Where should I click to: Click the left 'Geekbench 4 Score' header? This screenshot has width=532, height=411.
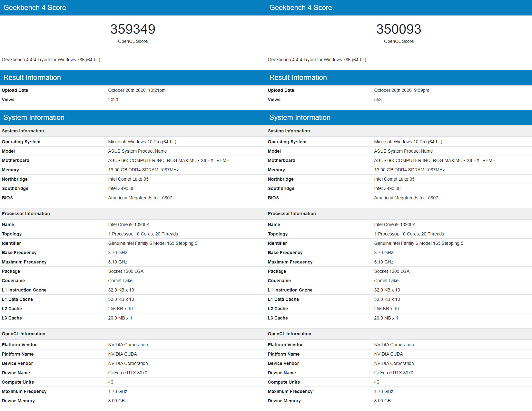[35, 8]
